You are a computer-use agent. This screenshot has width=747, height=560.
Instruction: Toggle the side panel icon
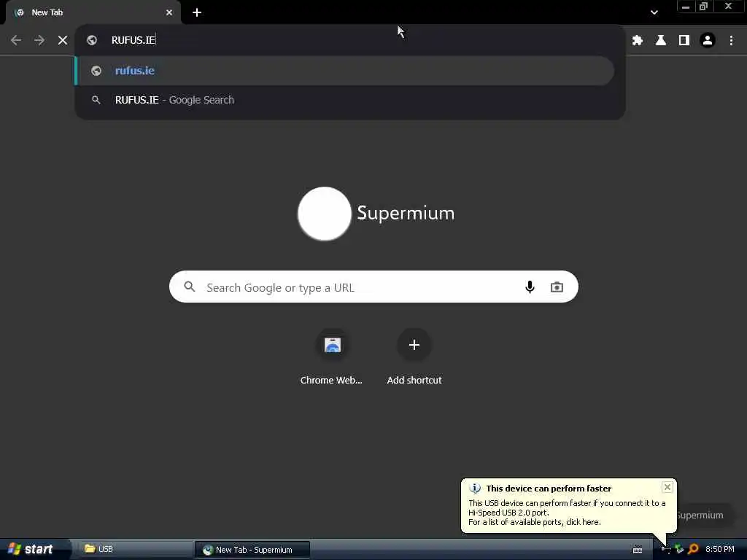tap(684, 41)
